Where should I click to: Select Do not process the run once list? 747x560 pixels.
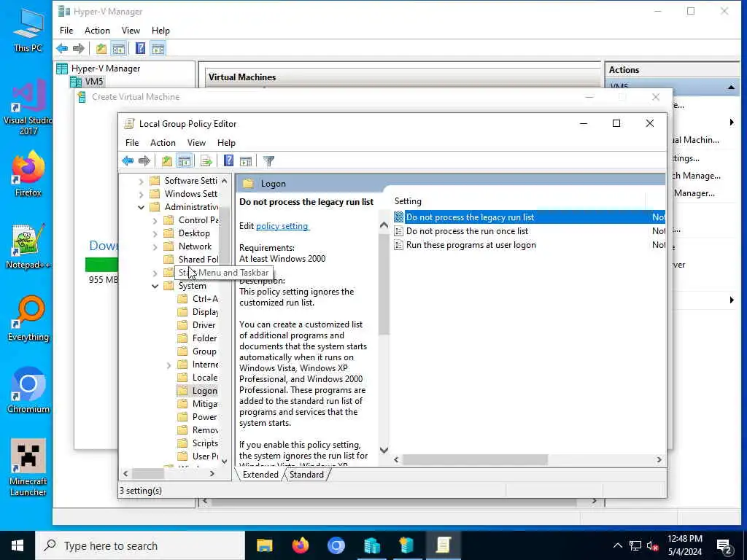coord(467,231)
